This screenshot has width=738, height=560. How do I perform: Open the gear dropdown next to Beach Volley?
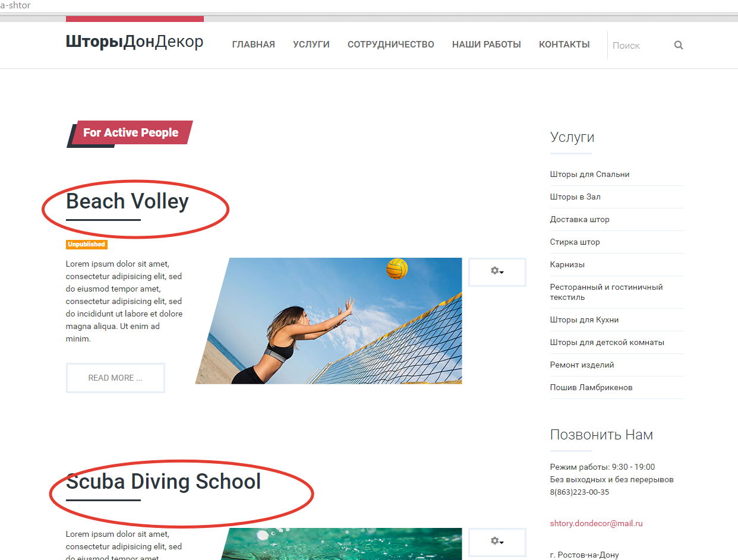pyautogui.click(x=497, y=272)
